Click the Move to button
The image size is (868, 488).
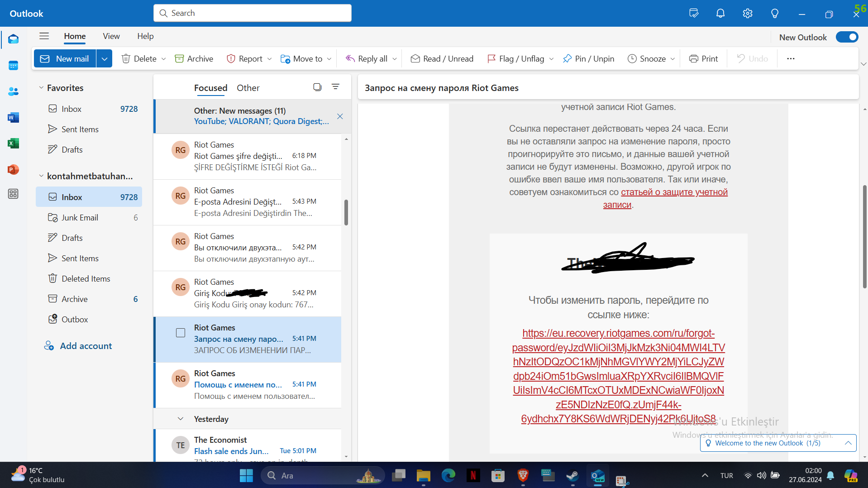pyautogui.click(x=301, y=59)
